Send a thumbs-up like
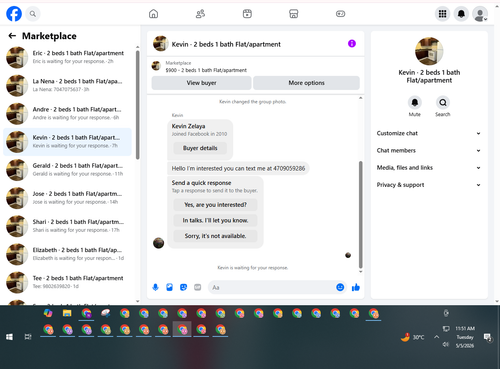Viewport: 500px width, 369px height. (356, 287)
